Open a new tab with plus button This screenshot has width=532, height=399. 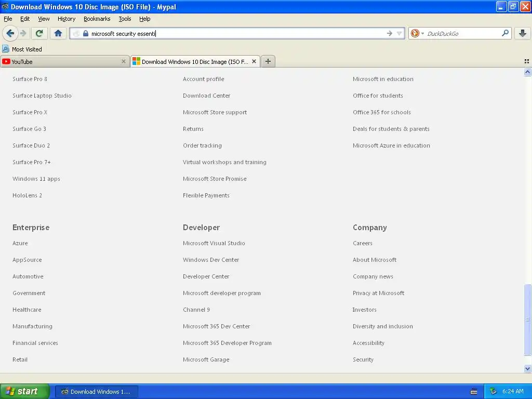tap(268, 61)
